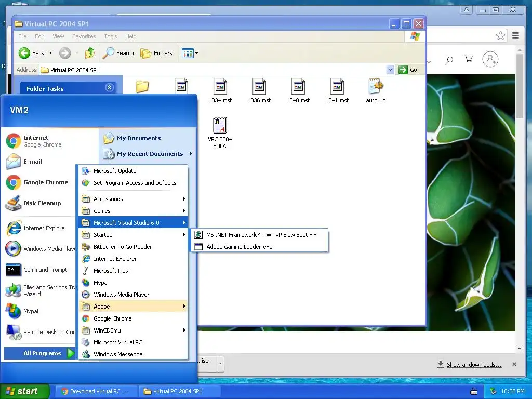Click All Programs button
The height and width of the screenshot is (399, 532).
[39, 353]
